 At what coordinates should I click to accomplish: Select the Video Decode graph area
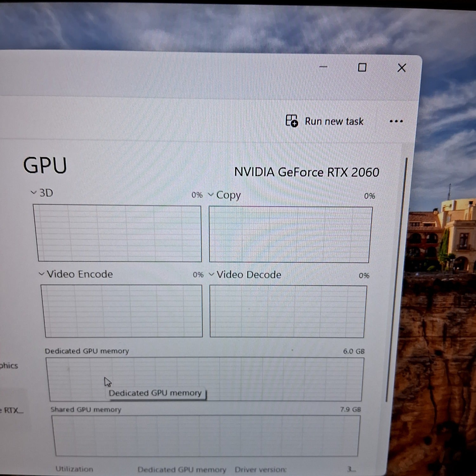[x=288, y=311]
